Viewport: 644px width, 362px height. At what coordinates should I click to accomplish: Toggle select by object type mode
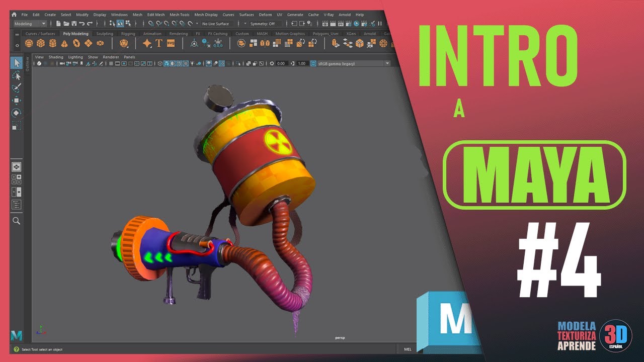pyautogui.click(x=120, y=24)
